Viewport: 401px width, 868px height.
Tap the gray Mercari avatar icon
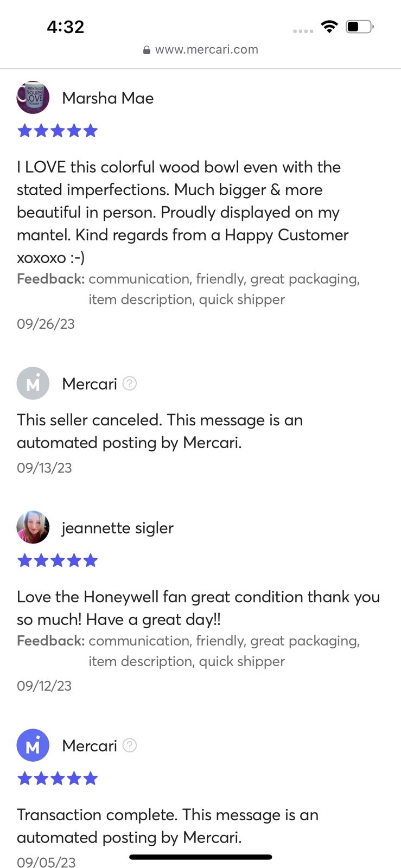[33, 384]
